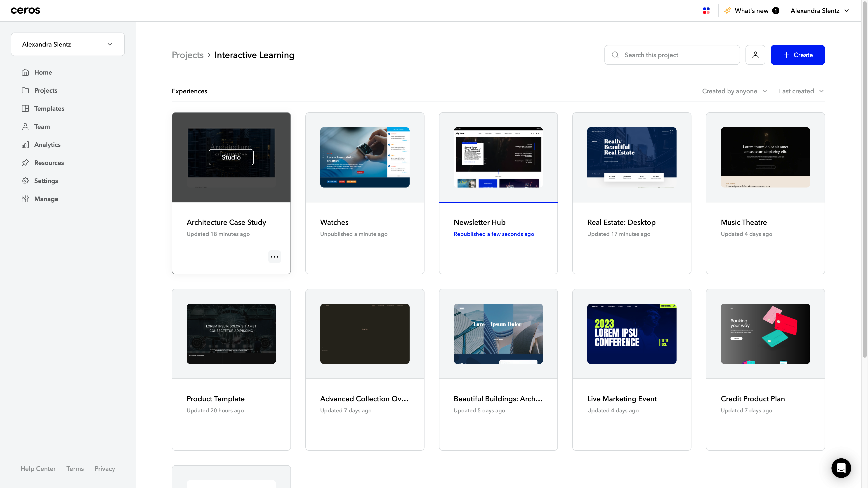Click the Templates layout icon
The width and height of the screenshot is (868, 488).
[x=25, y=108]
